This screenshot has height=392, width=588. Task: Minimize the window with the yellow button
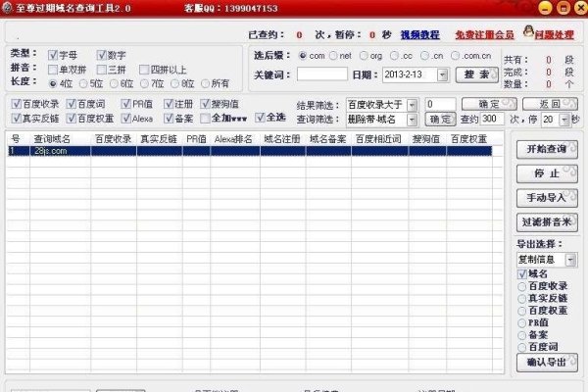click(545, 8)
